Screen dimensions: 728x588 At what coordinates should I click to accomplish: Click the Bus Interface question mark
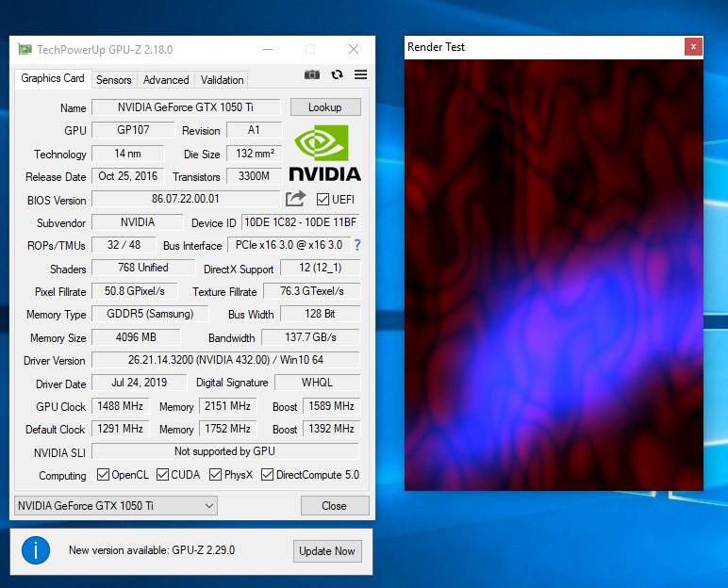[x=357, y=245]
